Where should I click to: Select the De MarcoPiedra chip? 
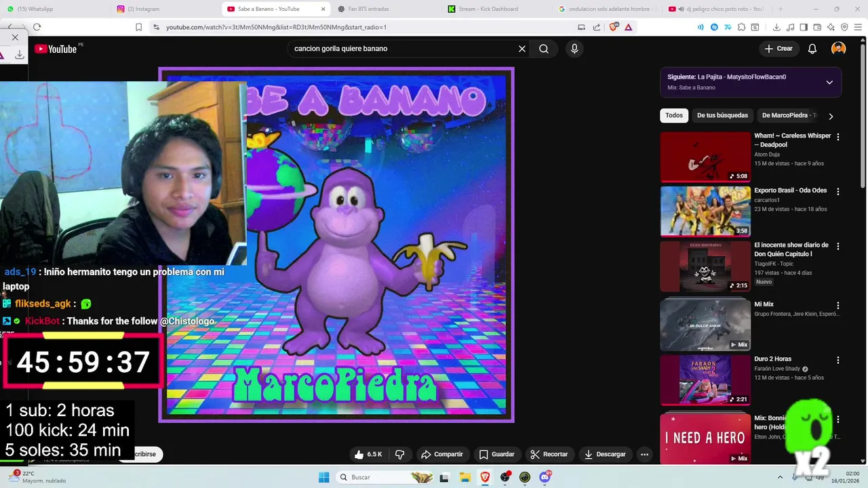coord(789,115)
